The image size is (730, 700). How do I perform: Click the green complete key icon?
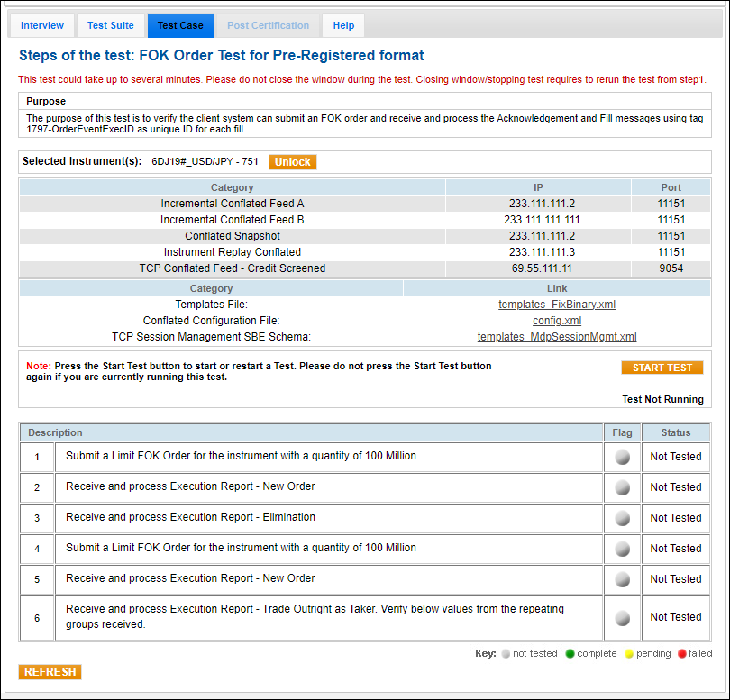pyautogui.click(x=569, y=654)
